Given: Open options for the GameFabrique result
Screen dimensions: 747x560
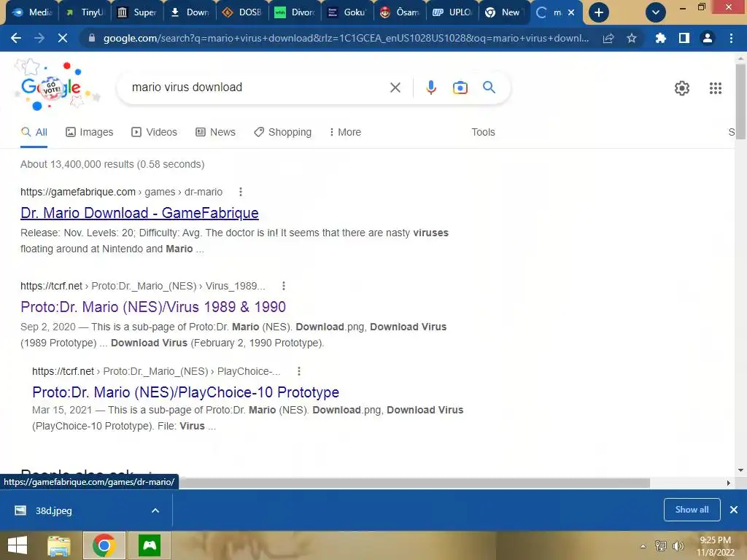Looking at the screenshot, I should (241, 192).
